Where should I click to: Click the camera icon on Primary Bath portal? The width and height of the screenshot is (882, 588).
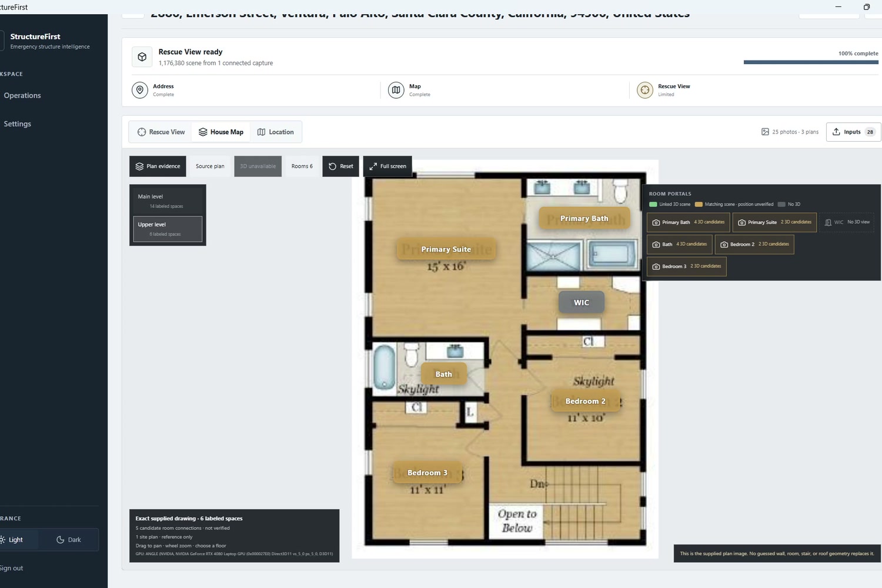656,222
